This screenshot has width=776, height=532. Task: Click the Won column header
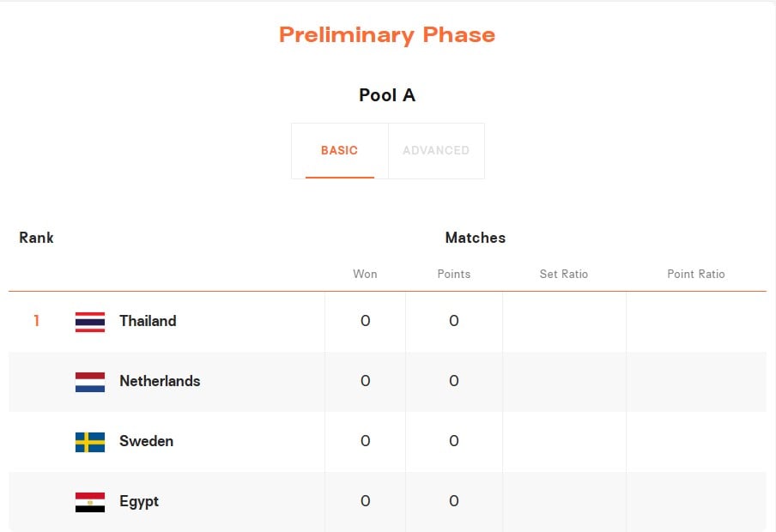point(365,274)
